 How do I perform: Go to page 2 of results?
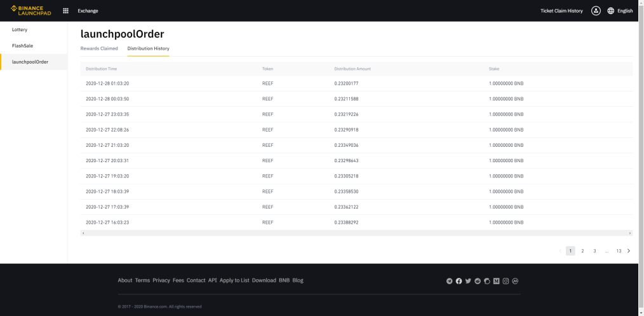[582, 251]
